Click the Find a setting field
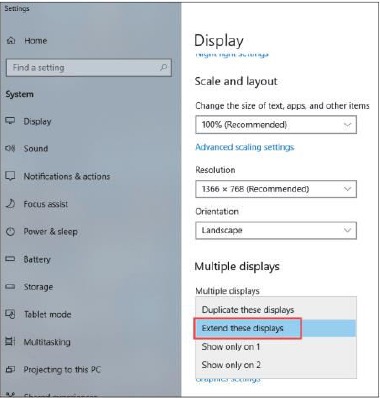Screen dimensions: 380x398 coord(89,68)
